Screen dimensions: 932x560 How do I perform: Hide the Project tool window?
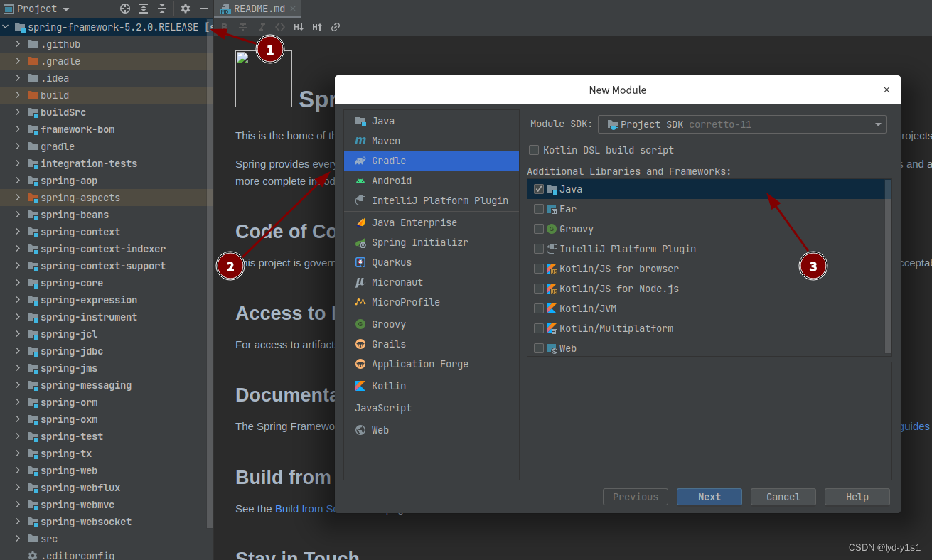click(204, 9)
